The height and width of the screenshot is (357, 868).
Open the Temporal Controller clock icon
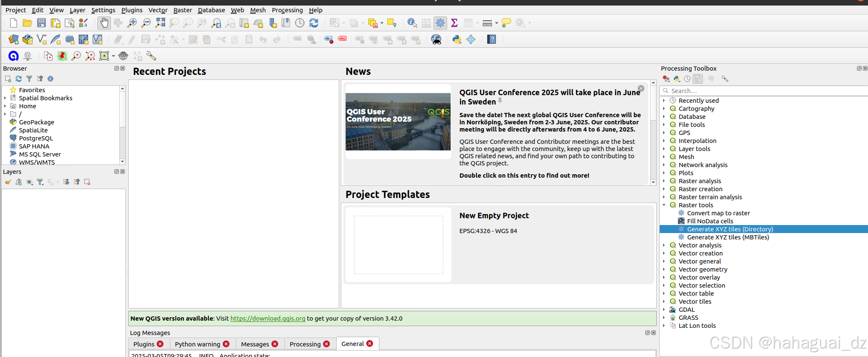[x=300, y=23]
